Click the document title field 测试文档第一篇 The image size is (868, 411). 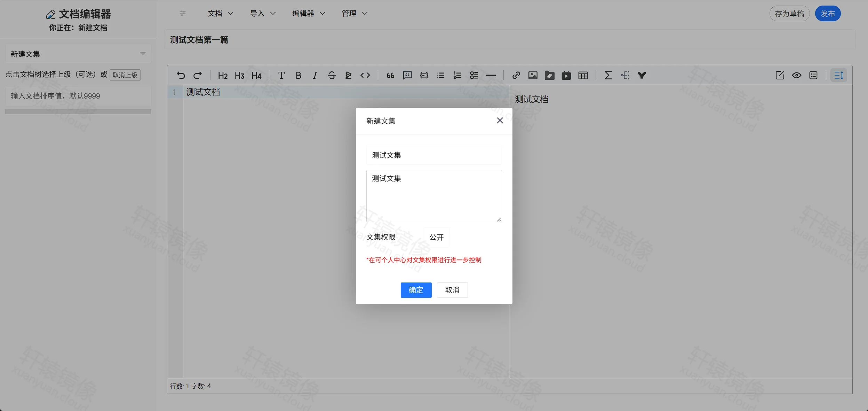(510, 40)
